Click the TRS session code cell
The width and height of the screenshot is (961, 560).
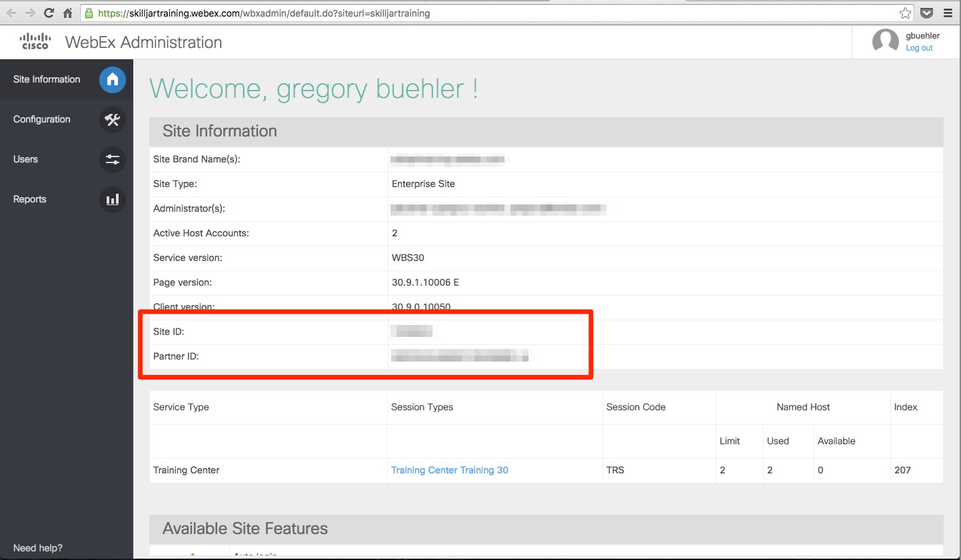[x=615, y=470]
